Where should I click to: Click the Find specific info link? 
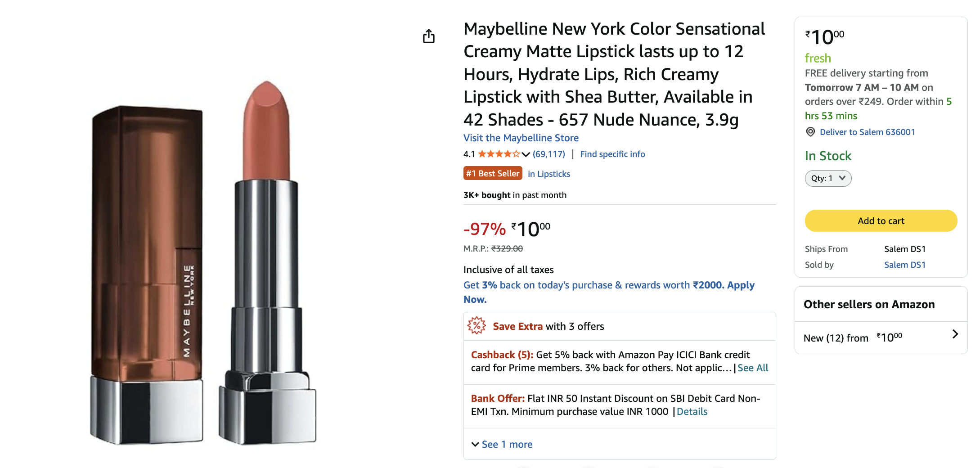click(x=612, y=154)
